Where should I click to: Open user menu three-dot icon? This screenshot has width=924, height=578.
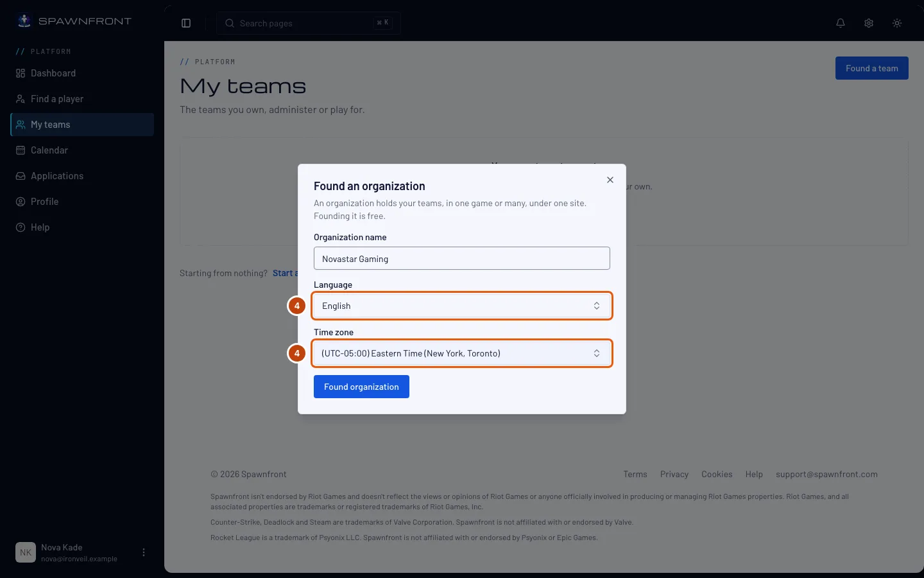pos(144,552)
